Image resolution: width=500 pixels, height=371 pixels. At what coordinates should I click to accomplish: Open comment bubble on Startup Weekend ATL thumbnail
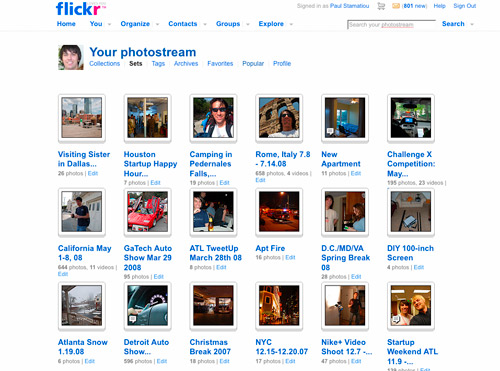click(x=396, y=319)
